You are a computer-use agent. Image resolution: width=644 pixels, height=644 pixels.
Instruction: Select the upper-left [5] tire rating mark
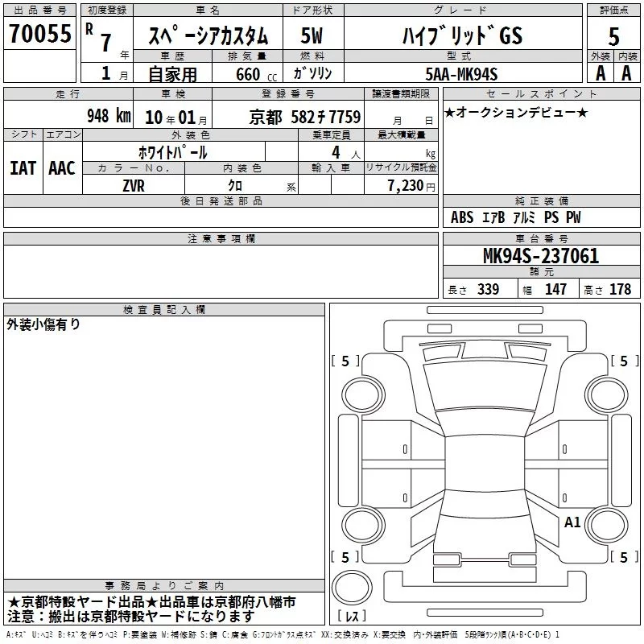[x=345, y=361]
